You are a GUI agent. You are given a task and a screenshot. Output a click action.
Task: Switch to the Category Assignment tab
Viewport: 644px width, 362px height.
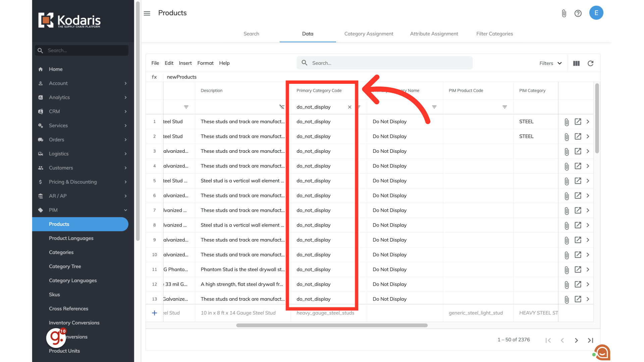click(369, 34)
